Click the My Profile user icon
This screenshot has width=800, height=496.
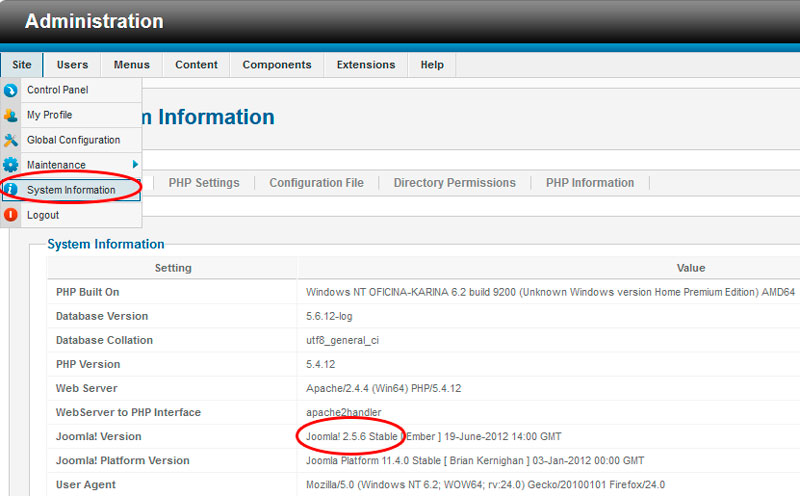point(11,115)
